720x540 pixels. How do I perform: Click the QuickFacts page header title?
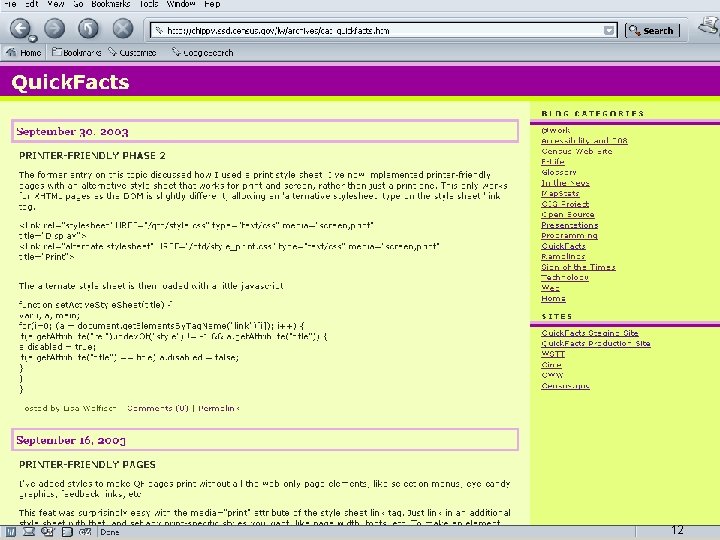[70, 82]
